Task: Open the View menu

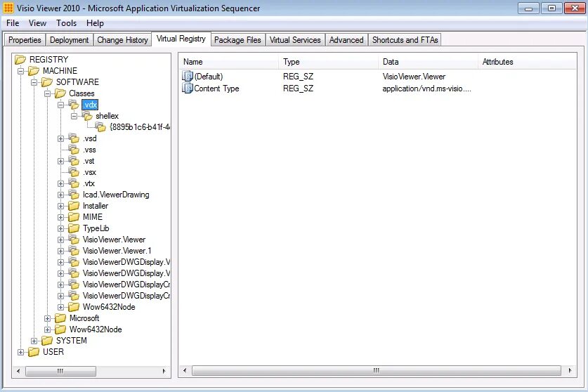Action: [37, 23]
